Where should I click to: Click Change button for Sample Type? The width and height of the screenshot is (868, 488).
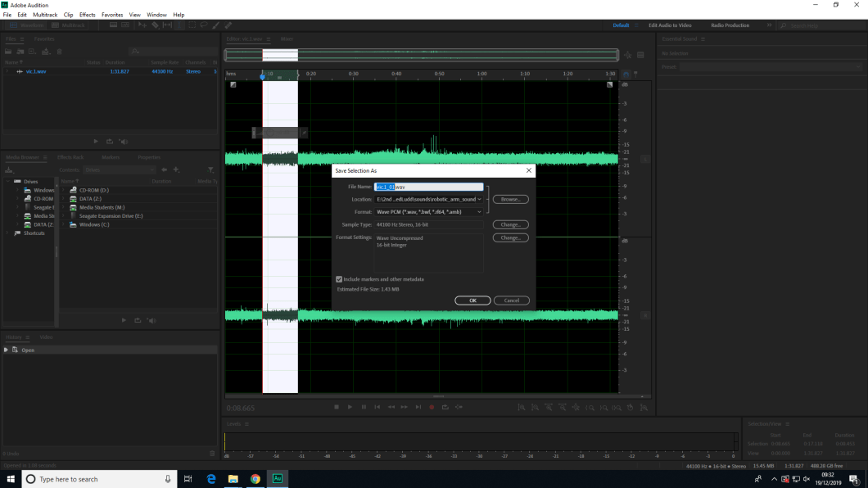(x=510, y=224)
